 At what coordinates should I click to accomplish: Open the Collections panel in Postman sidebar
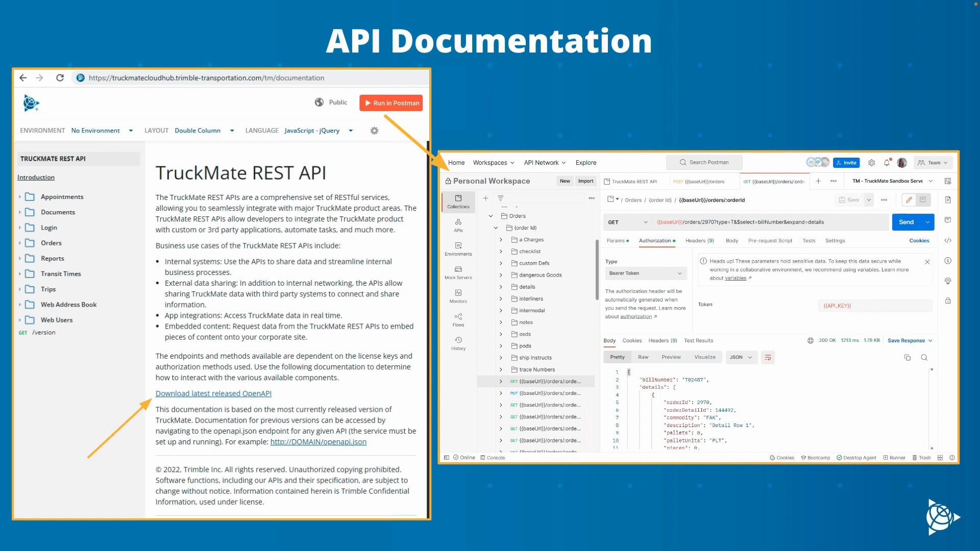click(x=458, y=202)
